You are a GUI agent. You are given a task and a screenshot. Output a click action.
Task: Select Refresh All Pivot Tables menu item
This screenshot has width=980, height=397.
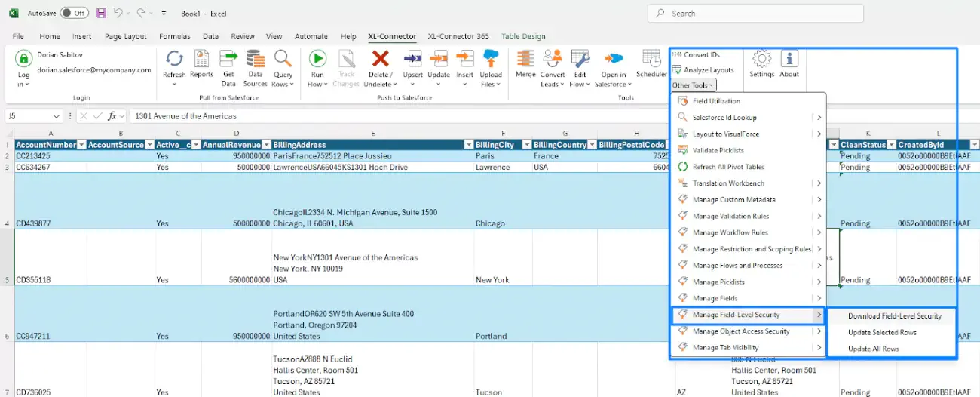(749, 167)
